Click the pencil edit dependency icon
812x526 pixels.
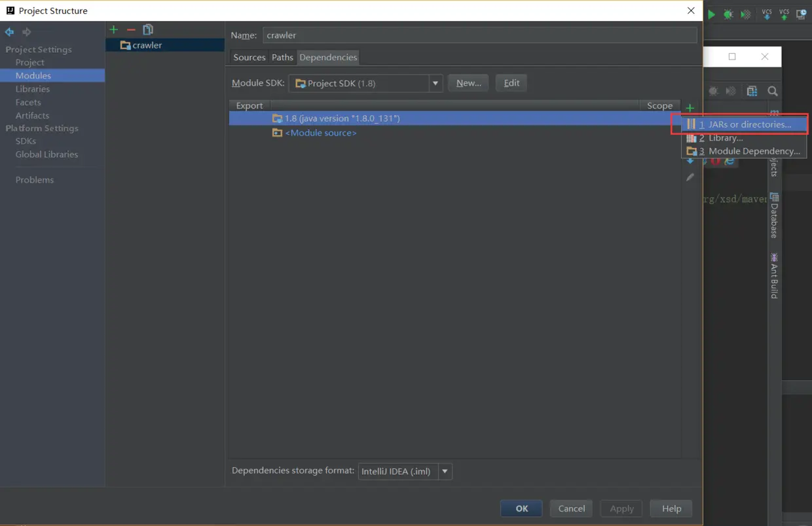pos(690,177)
